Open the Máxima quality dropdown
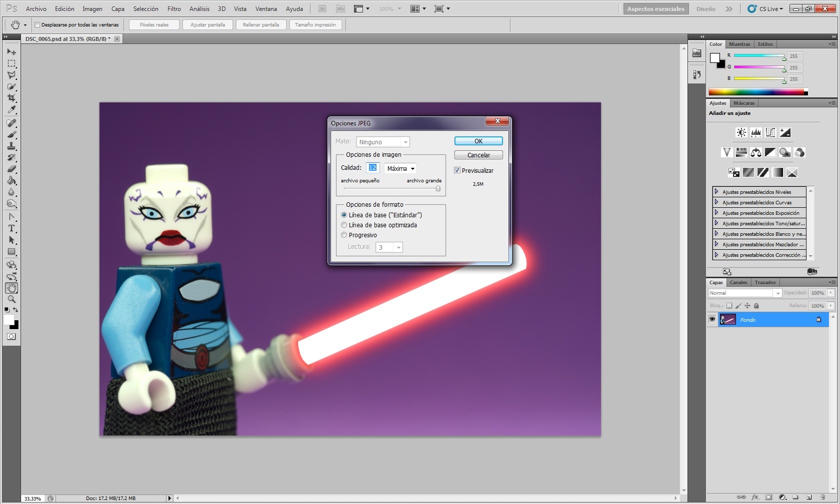840x504 pixels. pos(400,169)
